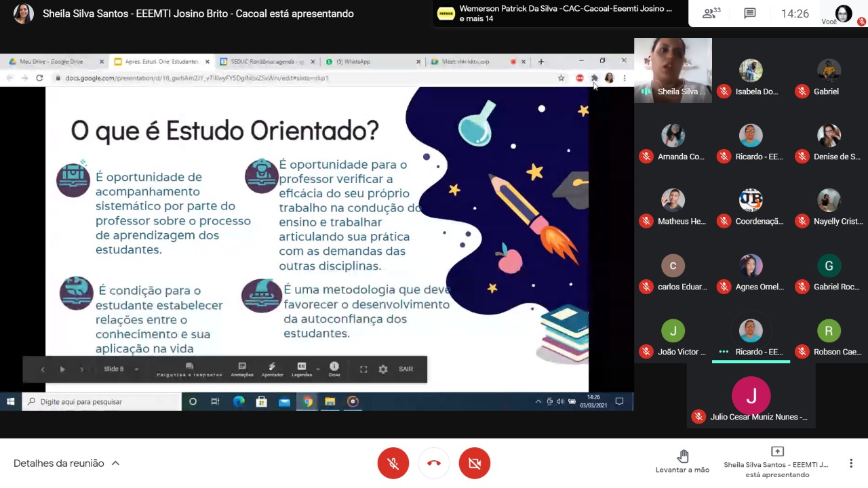
Task: Switch to Apres. Estud. Orie: Estudantes tab
Action: 161,62
